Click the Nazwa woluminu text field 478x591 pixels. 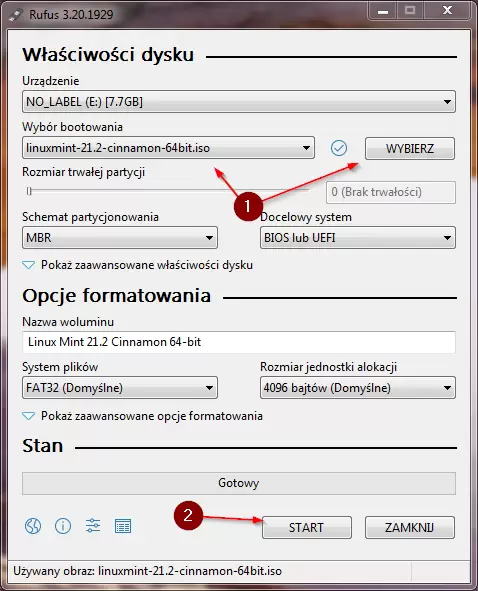click(239, 342)
